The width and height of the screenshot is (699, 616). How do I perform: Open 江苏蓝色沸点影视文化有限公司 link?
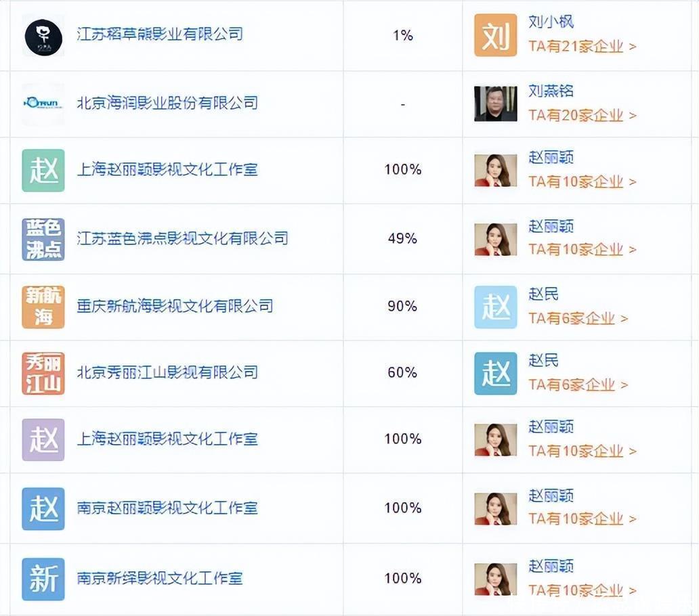pyautogui.click(x=182, y=238)
